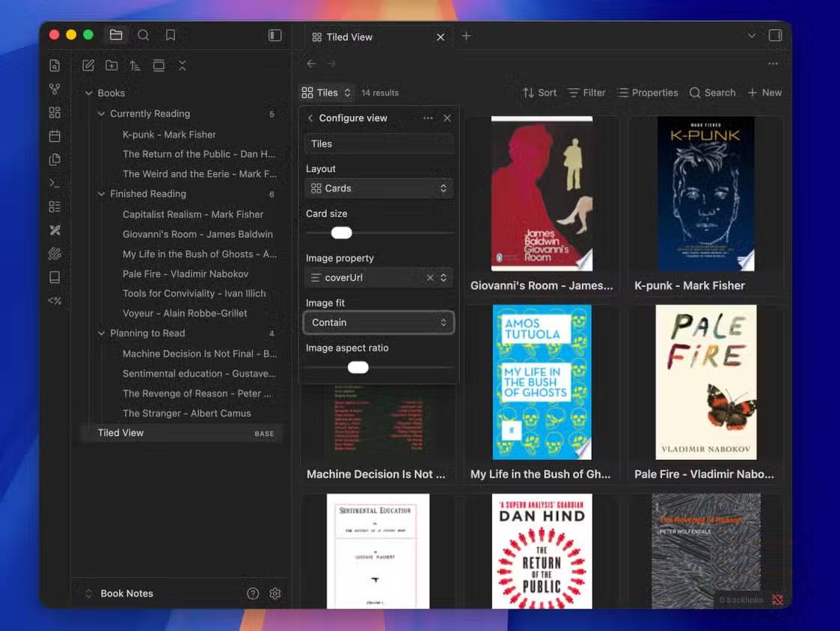Open the bookmarks icon in sidebar header
This screenshot has width=840, height=631.
pos(171,35)
